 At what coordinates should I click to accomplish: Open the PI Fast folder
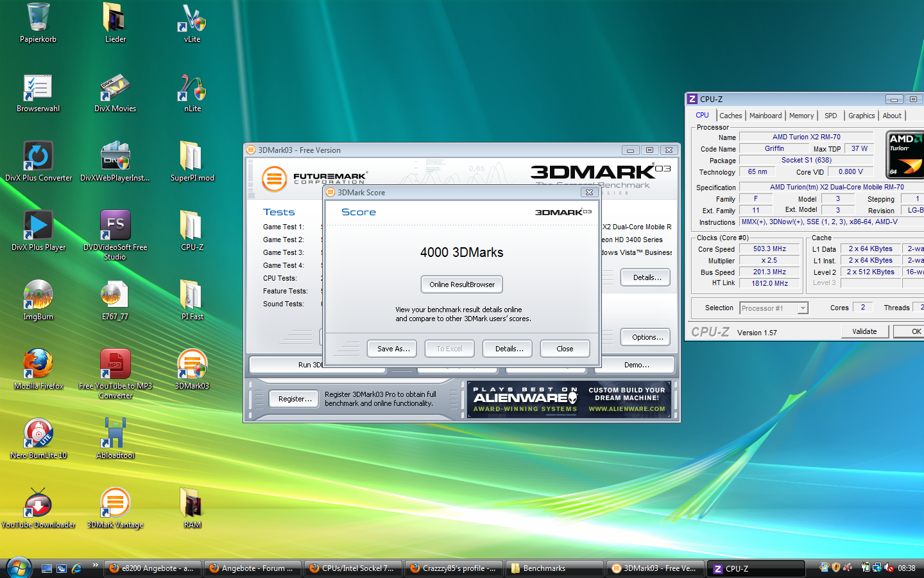[192, 301]
